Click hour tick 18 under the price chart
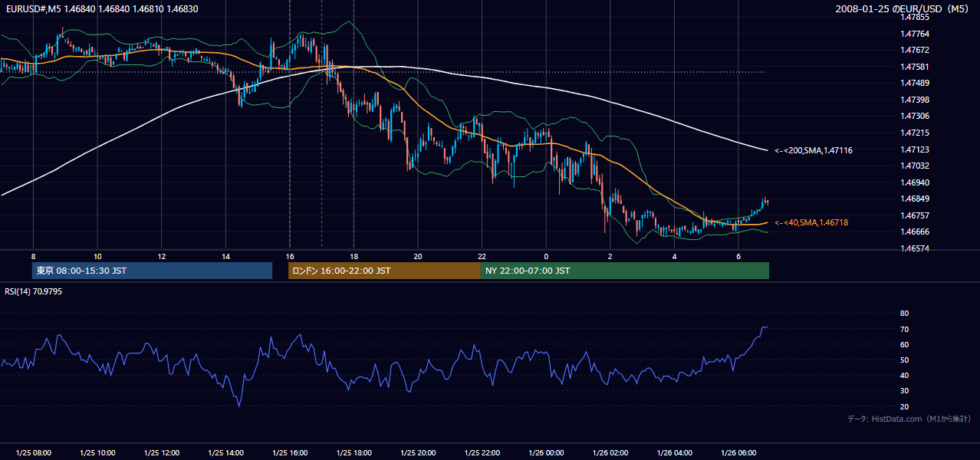Viewport: 980px width, 460px height. pyautogui.click(x=354, y=256)
